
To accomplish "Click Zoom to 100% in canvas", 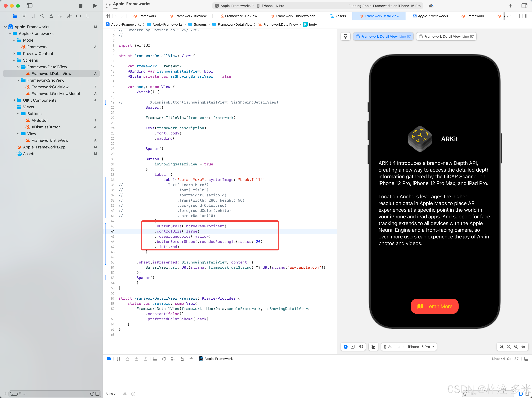I will tap(509, 347).
